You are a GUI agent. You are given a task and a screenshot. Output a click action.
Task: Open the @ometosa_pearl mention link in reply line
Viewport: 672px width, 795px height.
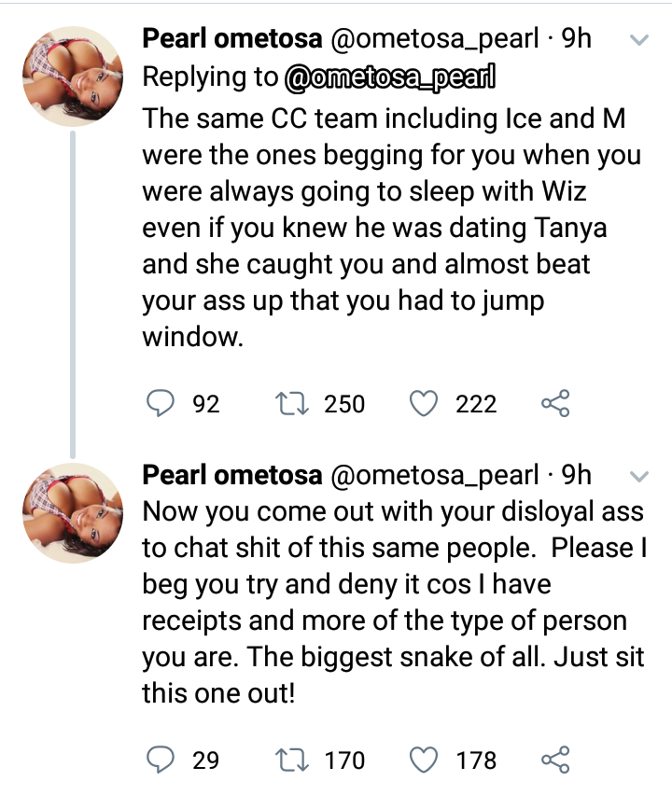pos(389,78)
